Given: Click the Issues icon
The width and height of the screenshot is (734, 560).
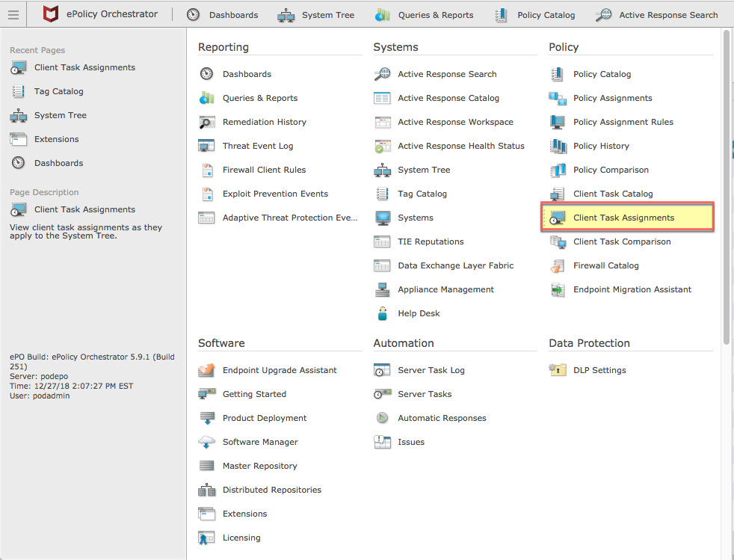Looking at the screenshot, I should [x=382, y=442].
